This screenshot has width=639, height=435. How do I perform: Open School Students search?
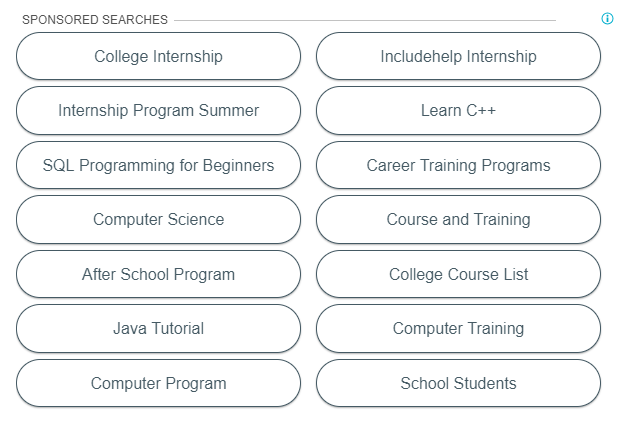coord(458,383)
